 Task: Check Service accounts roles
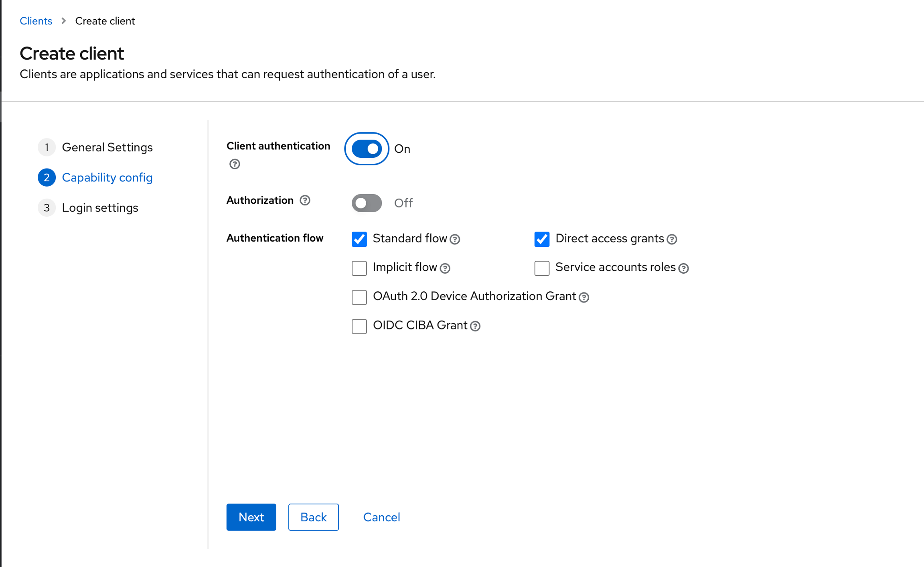pos(541,268)
